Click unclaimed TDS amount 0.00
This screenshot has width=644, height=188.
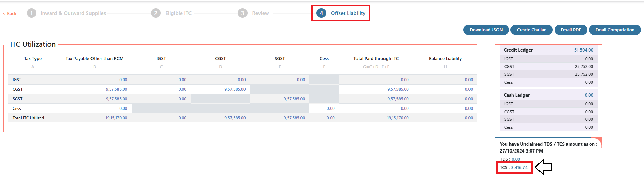516,159
